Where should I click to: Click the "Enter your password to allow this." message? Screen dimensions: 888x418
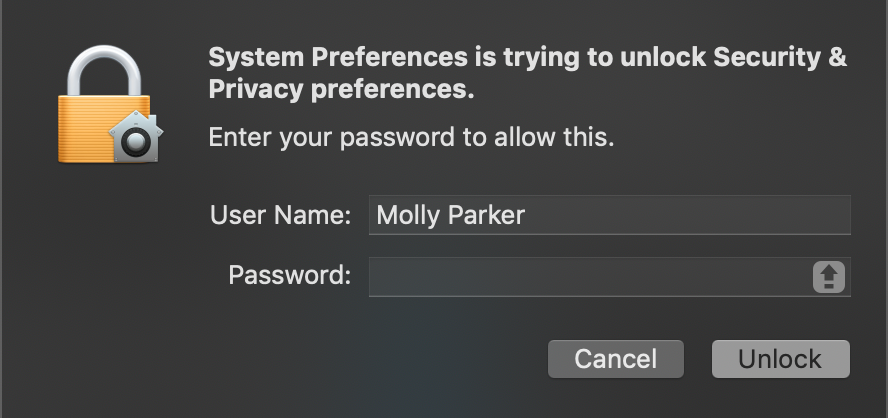click(411, 138)
